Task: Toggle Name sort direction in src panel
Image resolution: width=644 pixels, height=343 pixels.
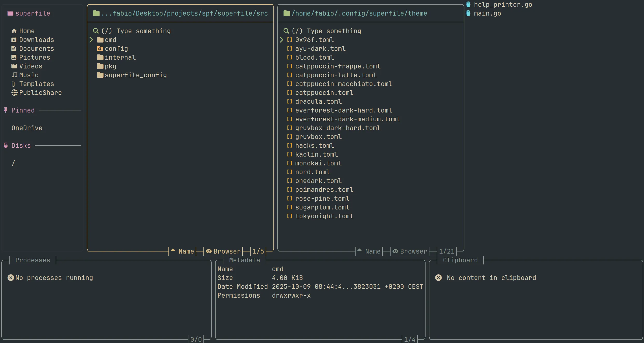Action: pos(172,251)
